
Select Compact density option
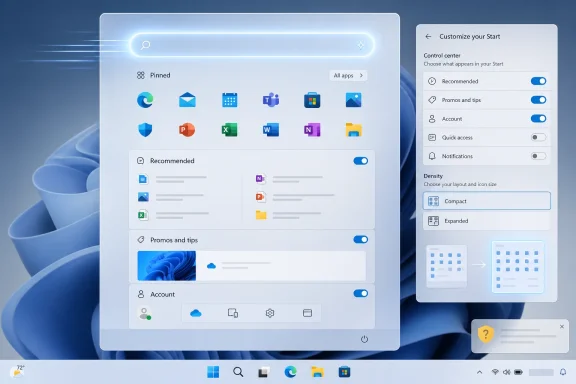(487, 201)
